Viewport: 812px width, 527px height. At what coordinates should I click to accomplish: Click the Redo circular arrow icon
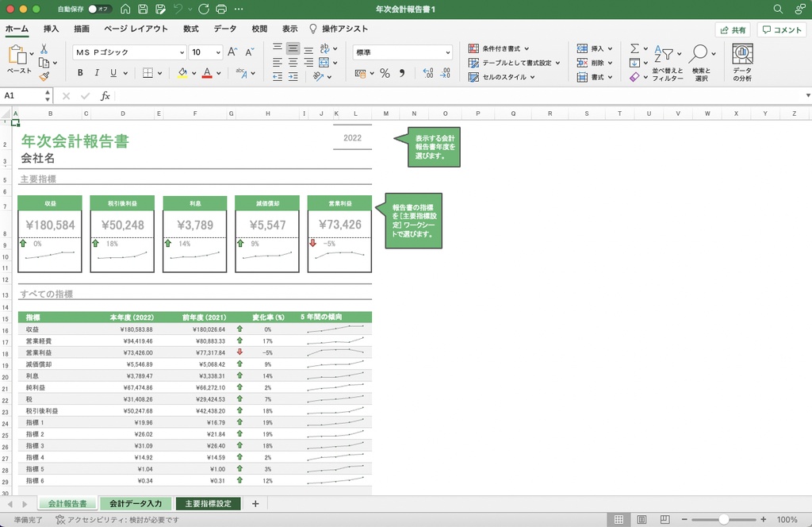point(204,9)
